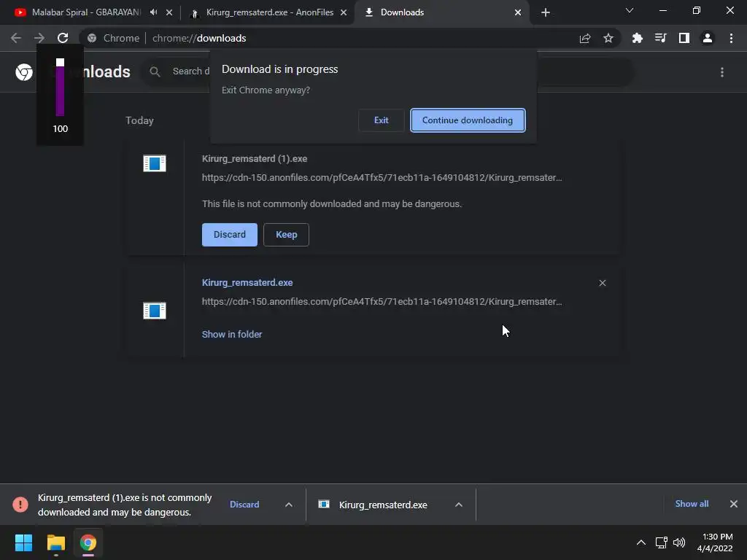
Task: Open Kirurg_remsaterd.exe from download bar
Action: point(383,505)
